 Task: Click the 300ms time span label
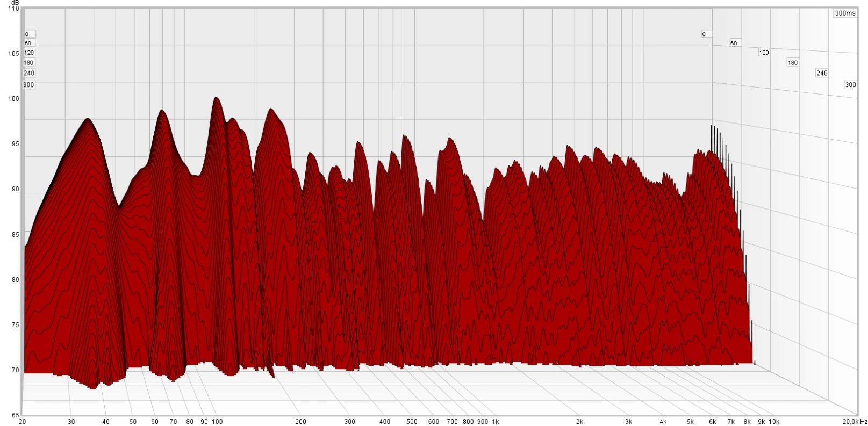click(845, 13)
